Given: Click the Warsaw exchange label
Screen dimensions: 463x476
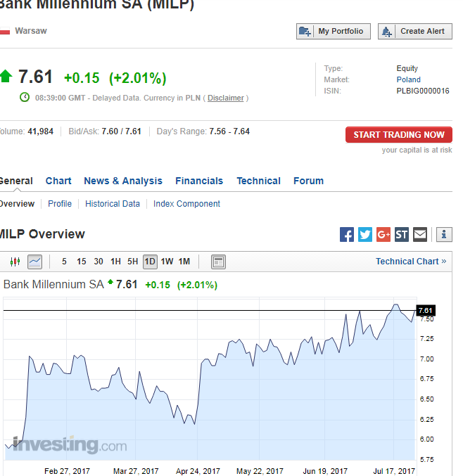Looking at the screenshot, I should (x=31, y=31).
